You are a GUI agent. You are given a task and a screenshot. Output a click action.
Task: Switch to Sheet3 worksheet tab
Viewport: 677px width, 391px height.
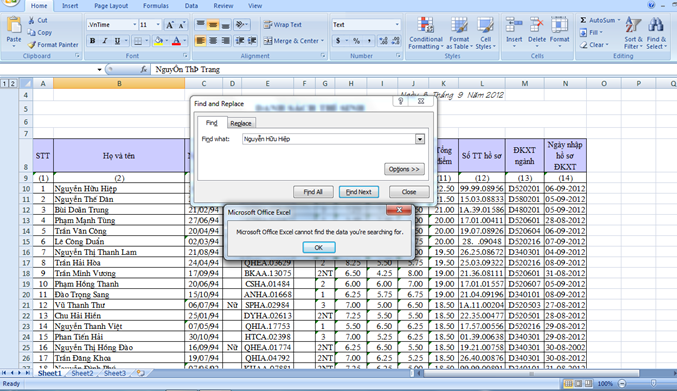(115, 373)
